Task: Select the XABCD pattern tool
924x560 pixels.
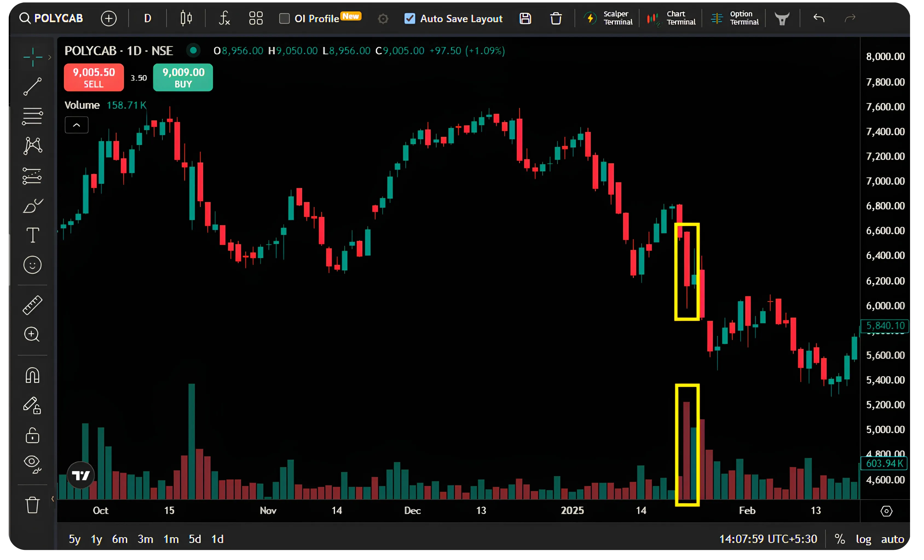Action: pyautogui.click(x=33, y=146)
